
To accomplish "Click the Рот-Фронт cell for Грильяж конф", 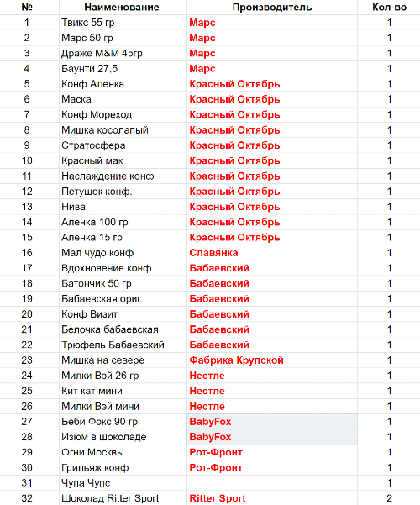I will [x=272, y=468].
